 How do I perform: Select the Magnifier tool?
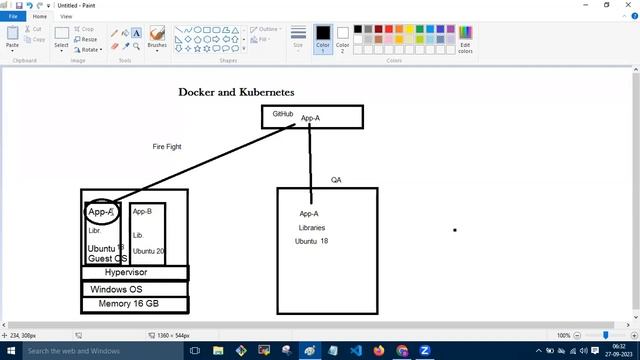(x=136, y=47)
